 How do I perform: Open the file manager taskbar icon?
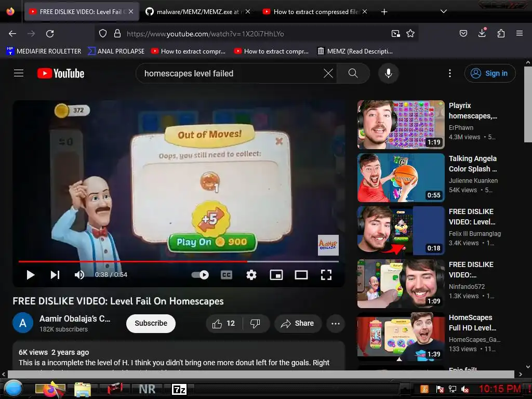tap(83, 389)
